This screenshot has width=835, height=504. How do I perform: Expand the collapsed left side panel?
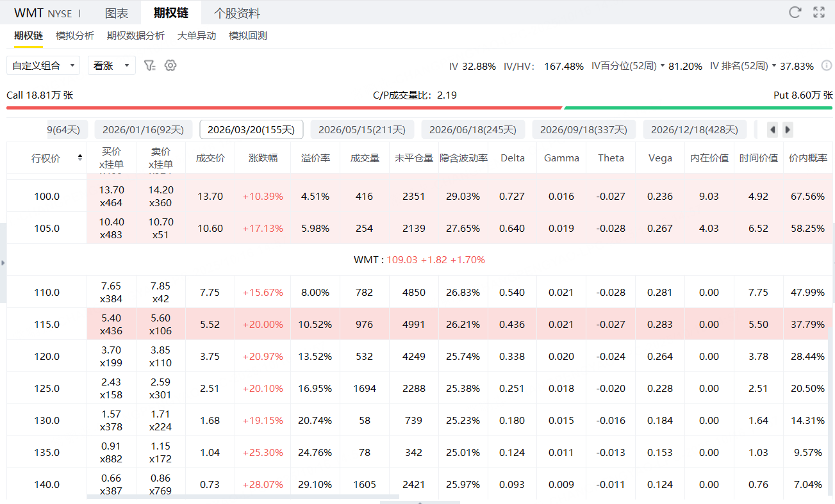[x=3, y=263]
